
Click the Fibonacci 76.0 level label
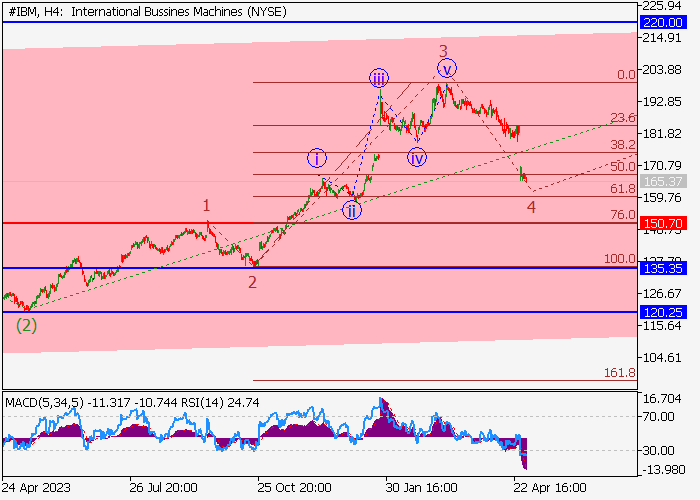click(x=623, y=215)
